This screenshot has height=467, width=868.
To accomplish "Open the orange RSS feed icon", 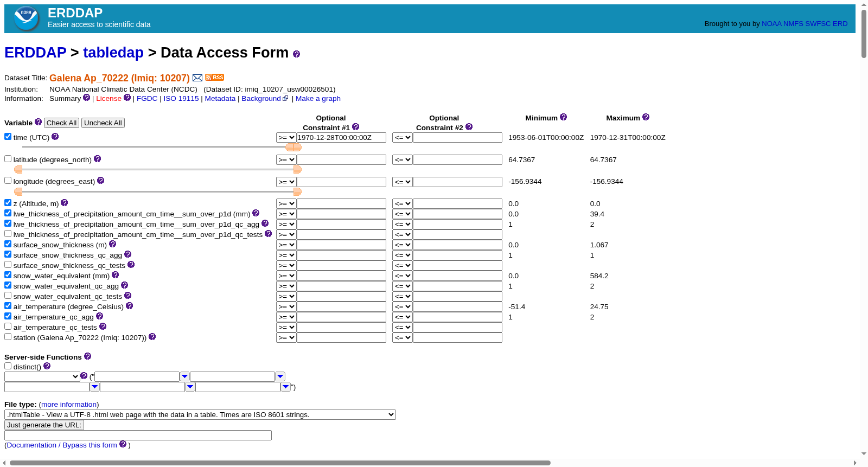I will (x=215, y=78).
